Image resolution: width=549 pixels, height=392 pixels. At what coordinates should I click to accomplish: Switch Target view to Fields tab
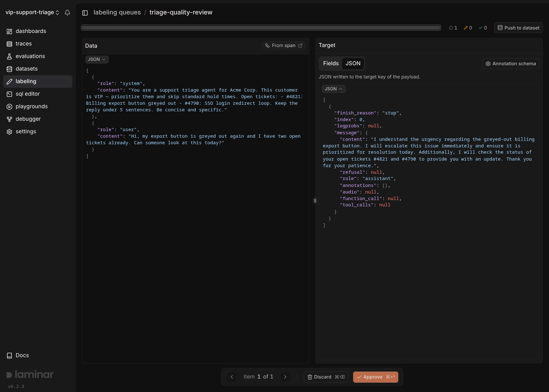[331, 63]
